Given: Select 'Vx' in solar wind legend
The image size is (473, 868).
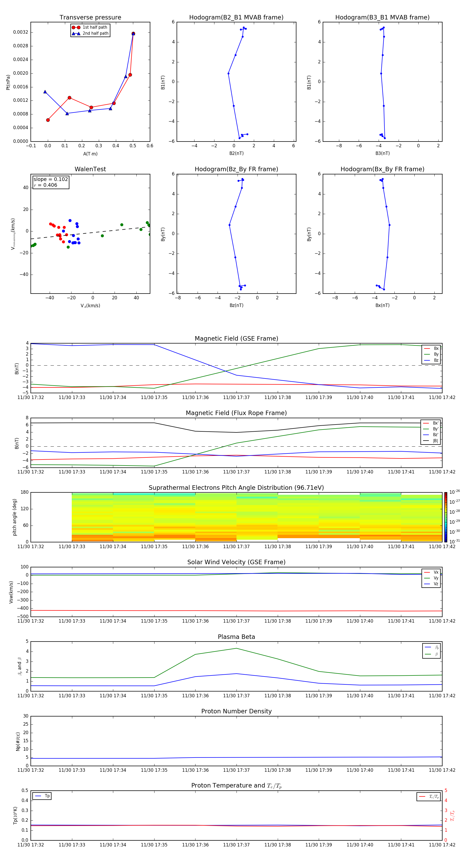Looking at the screenshot, I should tap(431, 572).
